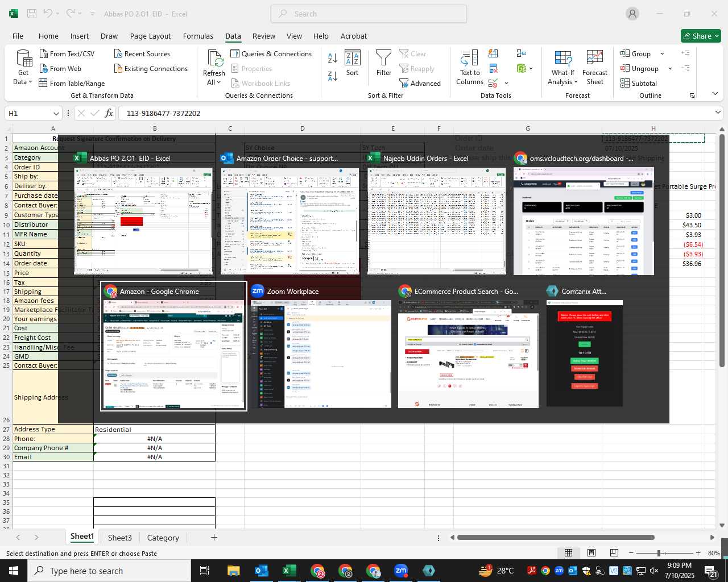Click the Data Validation icon
Screen dimensions: 728x582
tap(493, 83)
